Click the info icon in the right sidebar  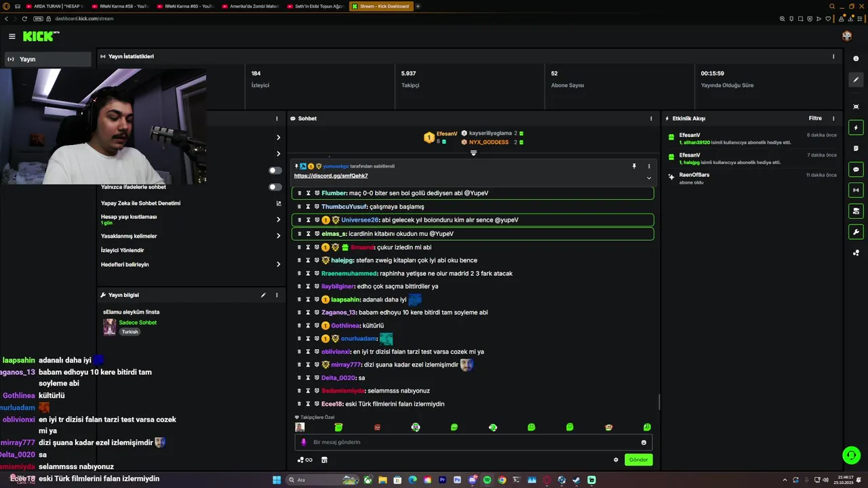pos(856,59)
